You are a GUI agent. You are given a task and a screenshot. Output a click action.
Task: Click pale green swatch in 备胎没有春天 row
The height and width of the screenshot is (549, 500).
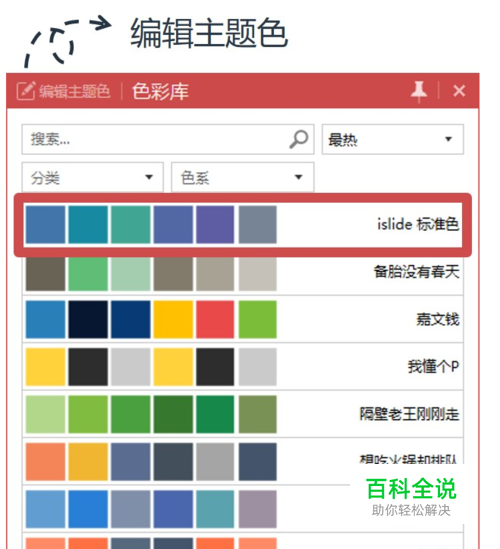(x=131, y=274)
